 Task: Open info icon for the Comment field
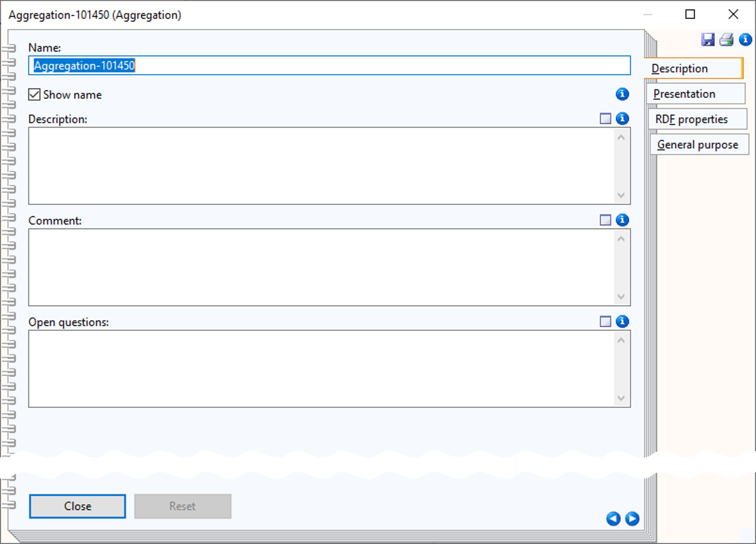pyautogui.click(x=622, y=220)
